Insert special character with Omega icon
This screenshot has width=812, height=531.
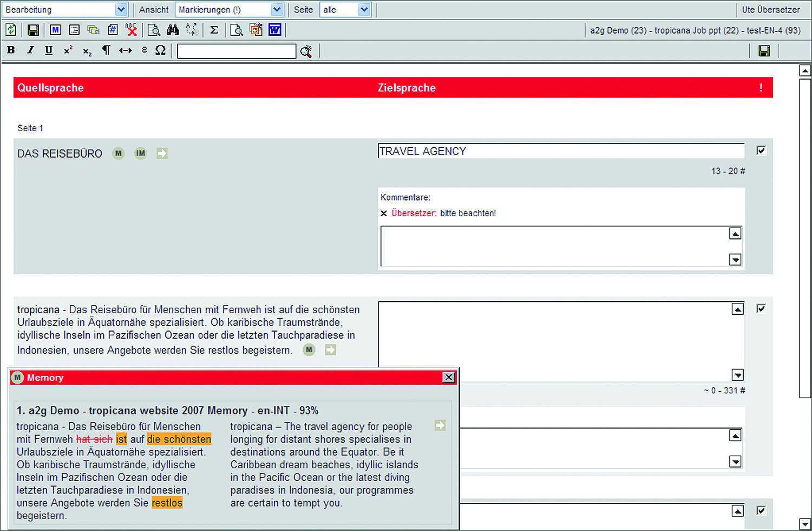[160, 50]
